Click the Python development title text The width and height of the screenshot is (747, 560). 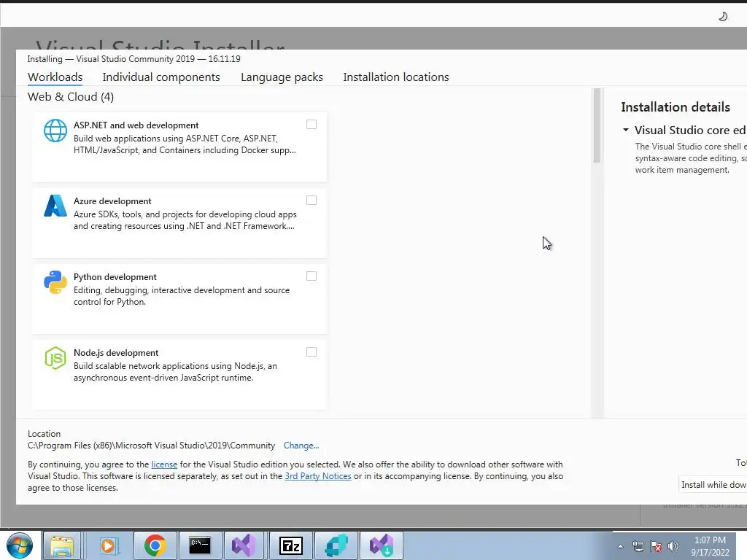[115, 277]
